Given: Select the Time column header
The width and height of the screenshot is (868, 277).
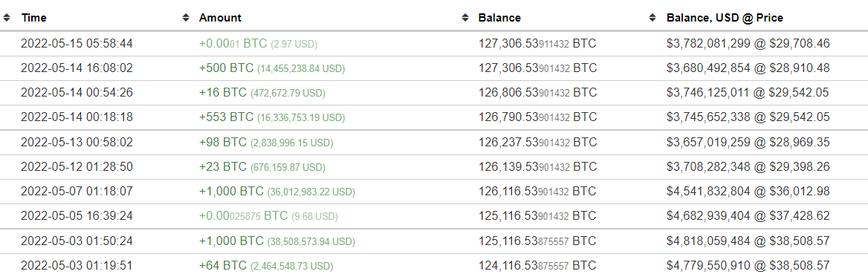Looking at the screenshot, I should click(x=33, y=18).
